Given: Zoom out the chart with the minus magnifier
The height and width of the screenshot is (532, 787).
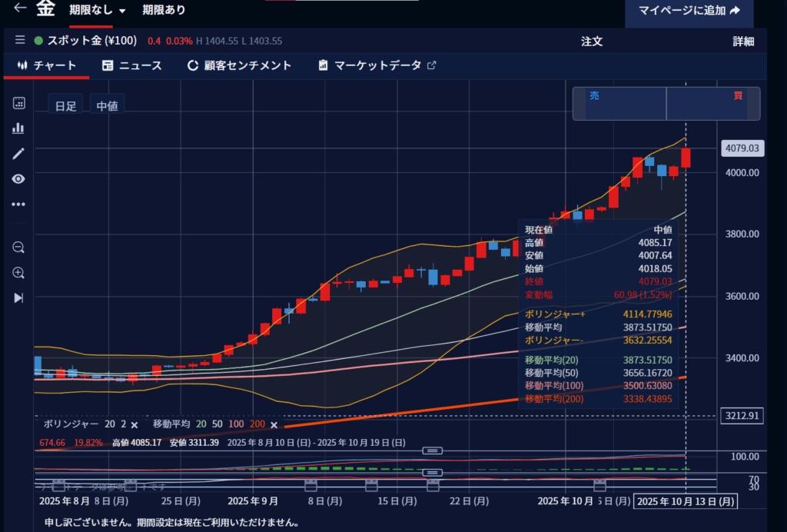Looking at the screenshot, I should coord(18,247).
